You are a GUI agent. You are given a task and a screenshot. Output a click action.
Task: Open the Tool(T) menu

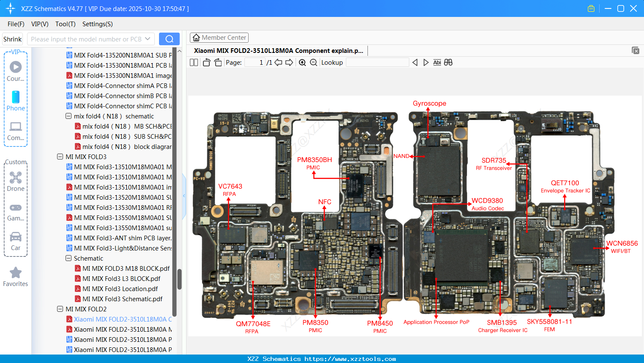[x=65, y=24]
